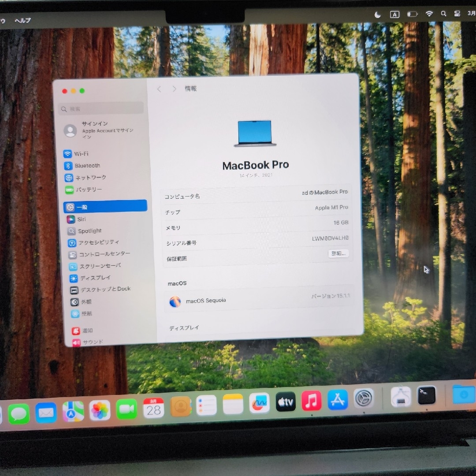Open Photos from the Dock
The height and width of the screenshot is (476, 476).
[100, 410]
